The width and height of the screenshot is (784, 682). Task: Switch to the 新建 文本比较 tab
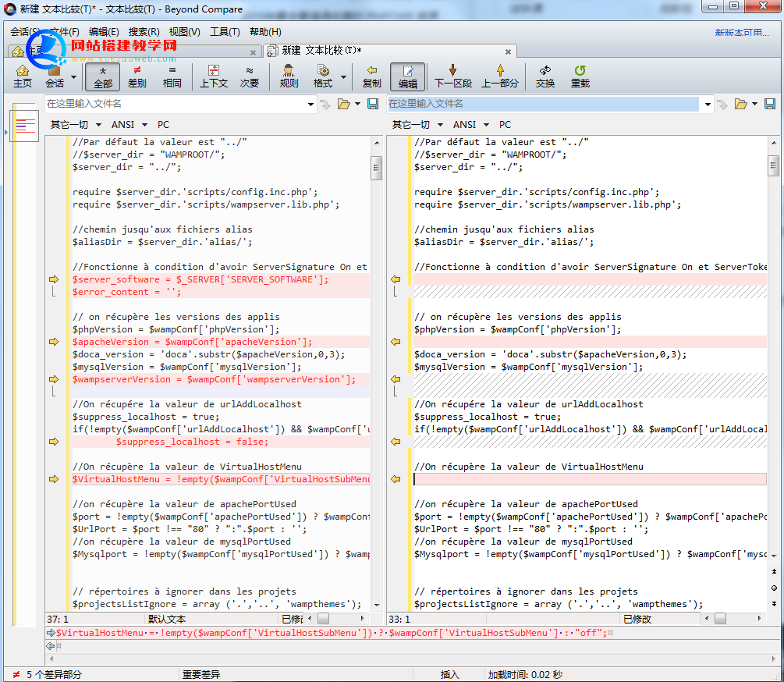pos(321,51)
